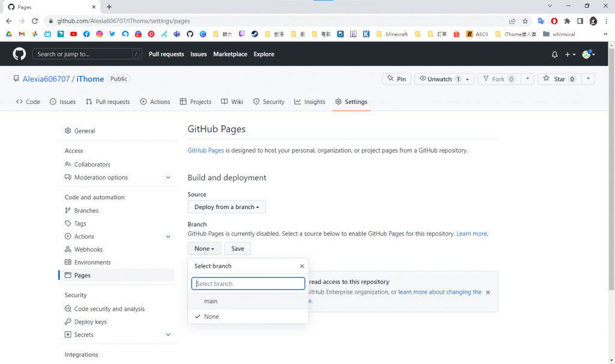Select the 'None' branch option
Screen dimensions: 615x364
point(248,317)
